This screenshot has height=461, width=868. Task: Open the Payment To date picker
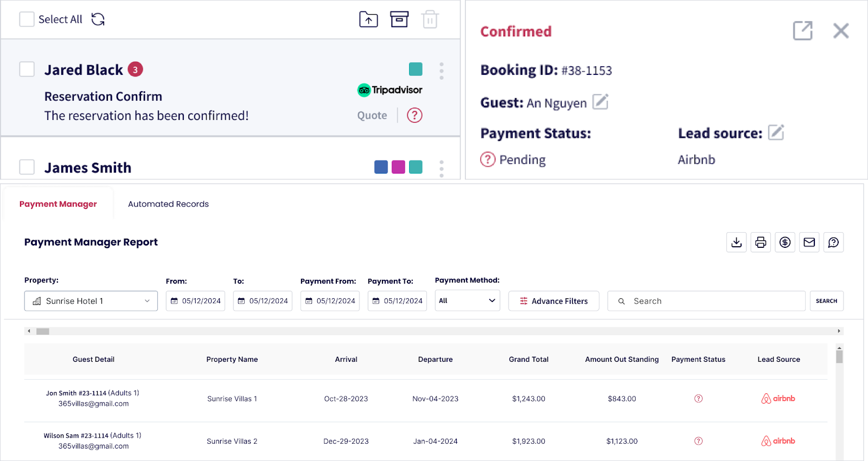[397, 301]
